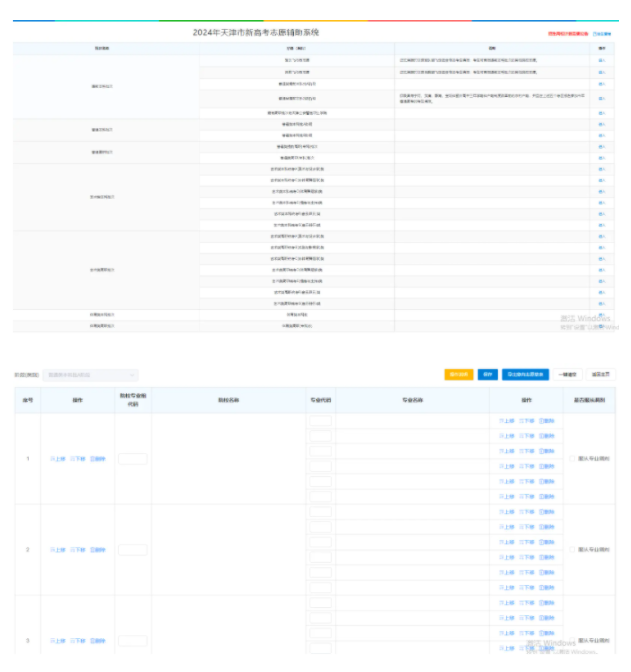The image size is (631, 672).
Task: Click the orange button in the action bar
Action: pos(459,375)
